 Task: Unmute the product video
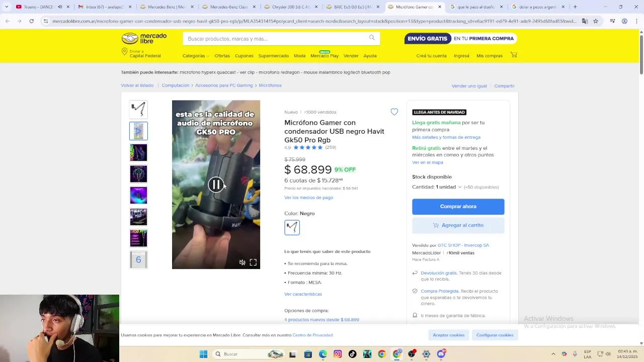tap(242, 262)
